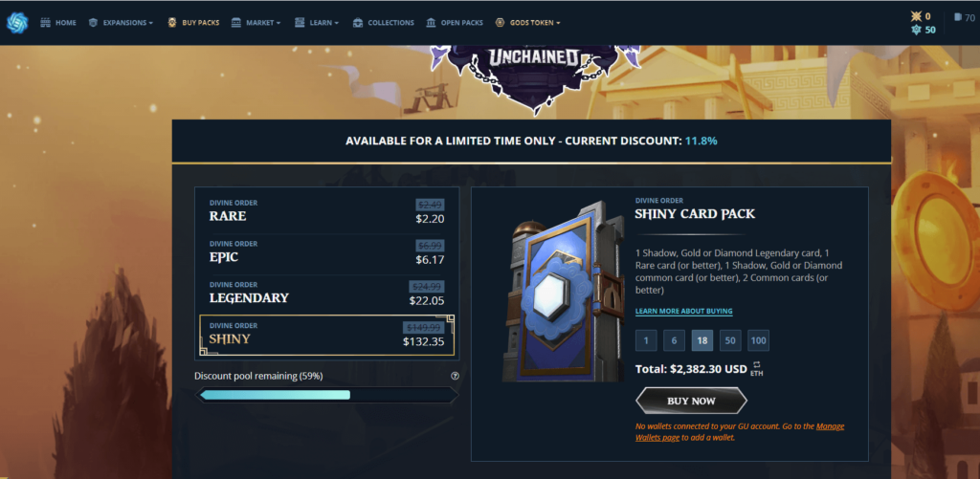Click the card count icon showing 70
The height and width of the screenshot is (479, 980).
958,17
